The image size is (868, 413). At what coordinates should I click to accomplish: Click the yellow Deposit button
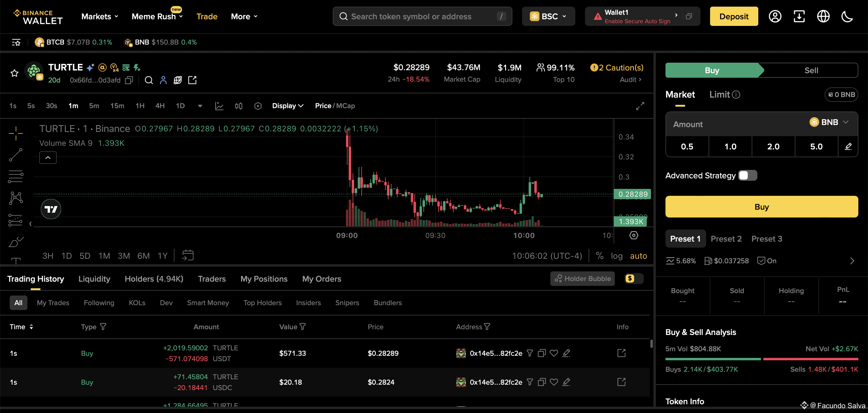coord(734,17)
